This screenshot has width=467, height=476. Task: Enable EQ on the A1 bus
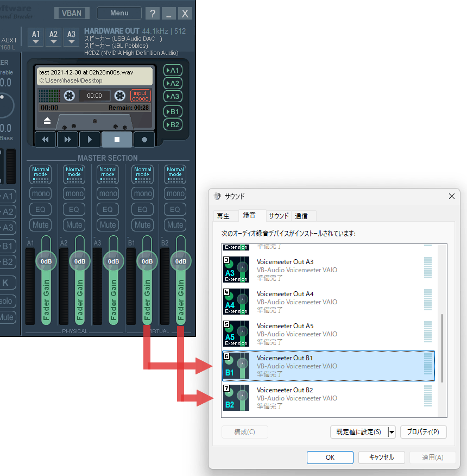(41, 209)
